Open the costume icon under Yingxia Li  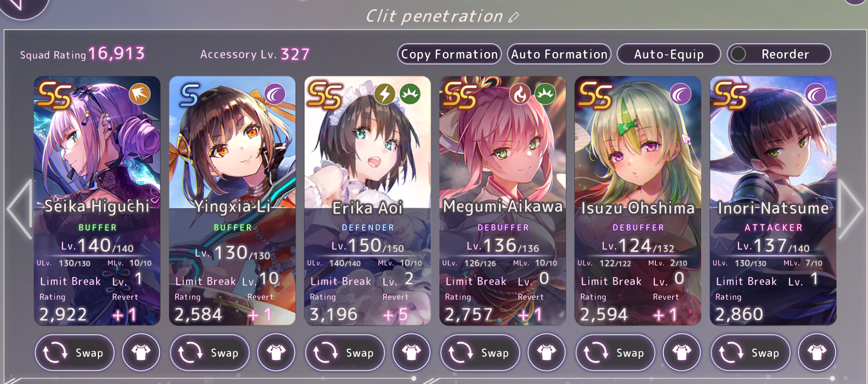276,353
